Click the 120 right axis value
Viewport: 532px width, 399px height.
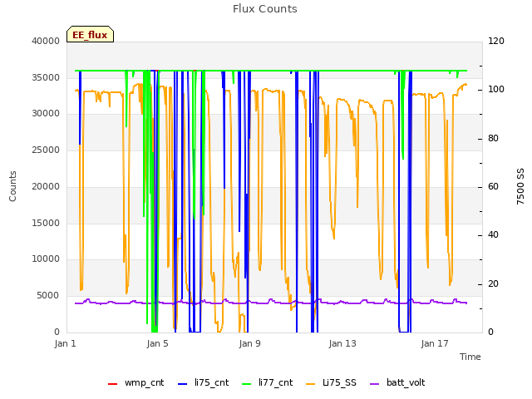pyautogui.click(x=496, y=41)
